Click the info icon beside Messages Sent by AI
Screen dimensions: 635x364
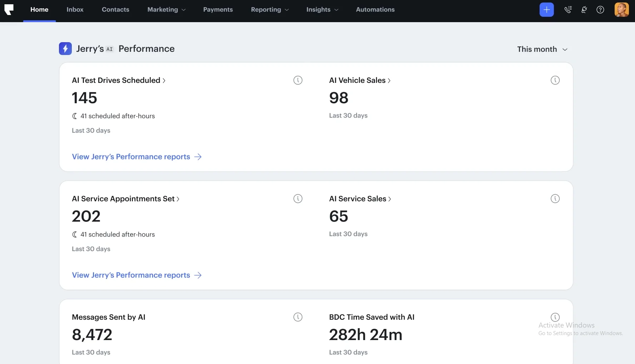[298, 317]
